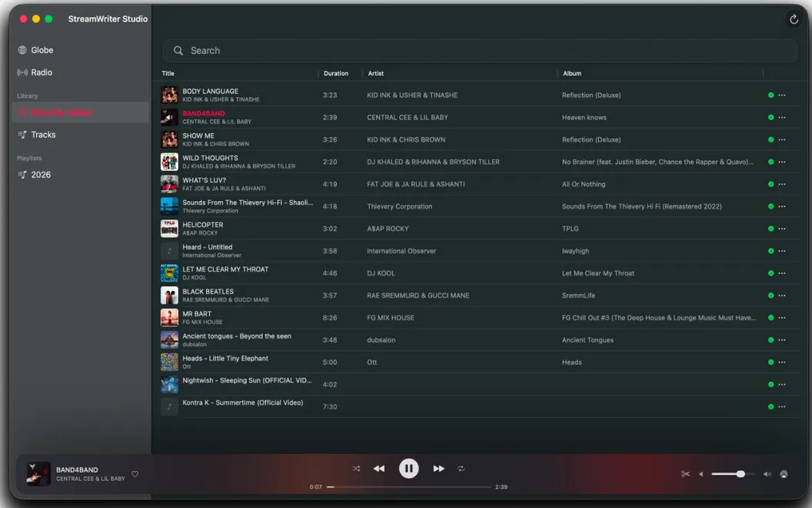Viewport: 812px width, 508px height.
Task: Click WHAT'S LUV? album artwork
Action: click(169, 185)
